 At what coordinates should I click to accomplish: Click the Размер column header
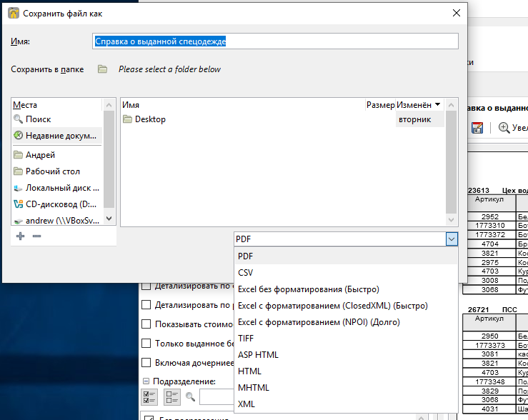pos(380,105)
